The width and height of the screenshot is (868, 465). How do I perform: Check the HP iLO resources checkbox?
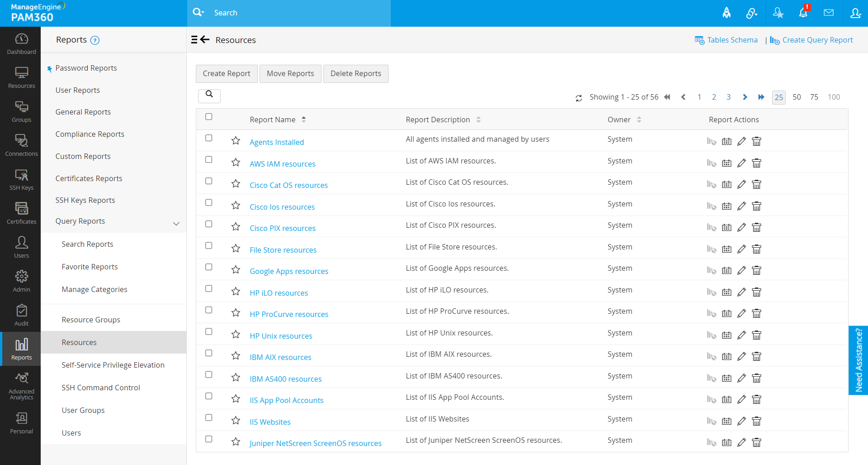(x=209, y=288)
